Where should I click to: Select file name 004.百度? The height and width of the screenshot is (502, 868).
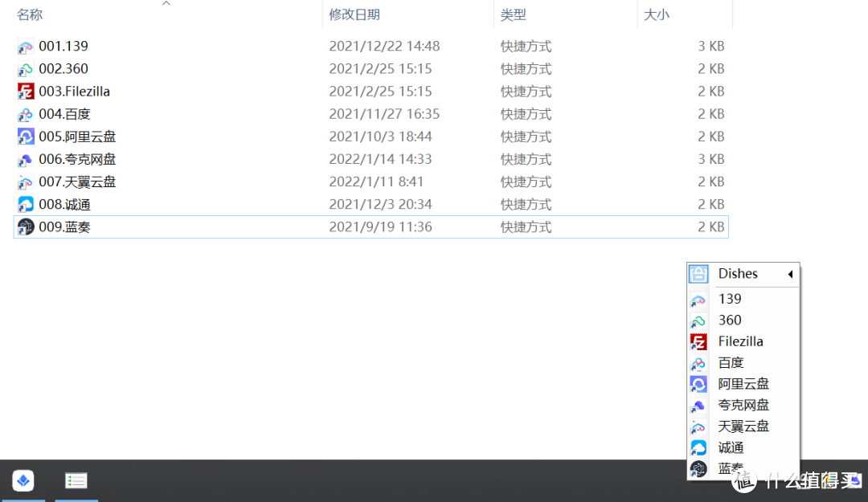click(x=64, y=114)
